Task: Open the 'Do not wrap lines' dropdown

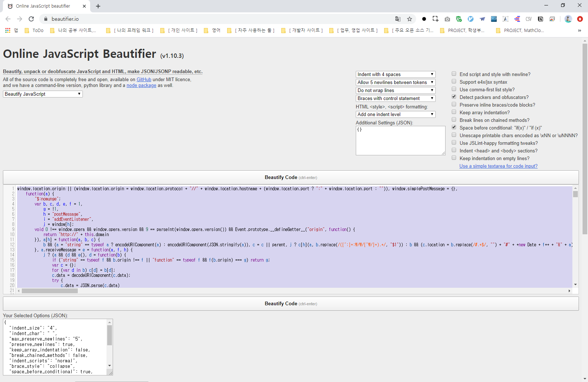Action: (x=395, y=90)
